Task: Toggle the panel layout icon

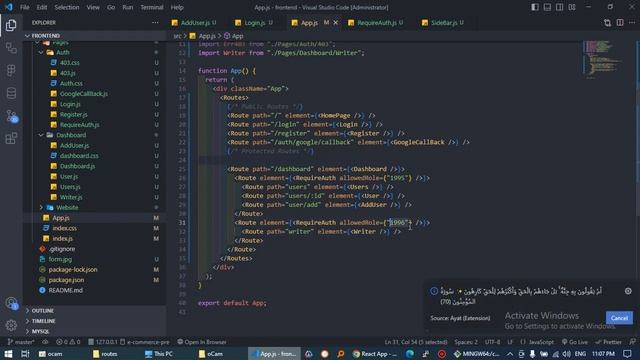Action: [547, 7]
